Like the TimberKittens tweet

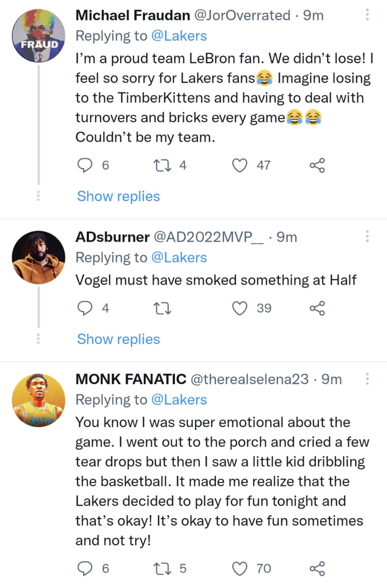point(240,165)
